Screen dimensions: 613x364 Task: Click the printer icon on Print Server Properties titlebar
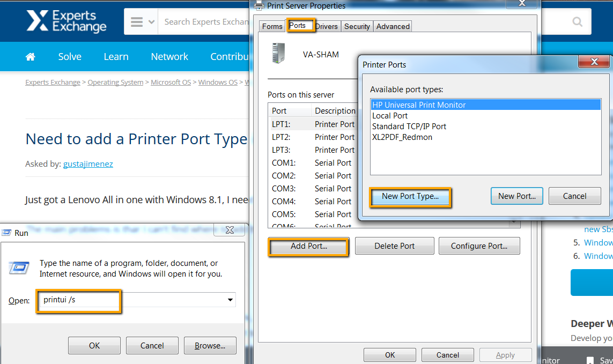click(260, 5)
